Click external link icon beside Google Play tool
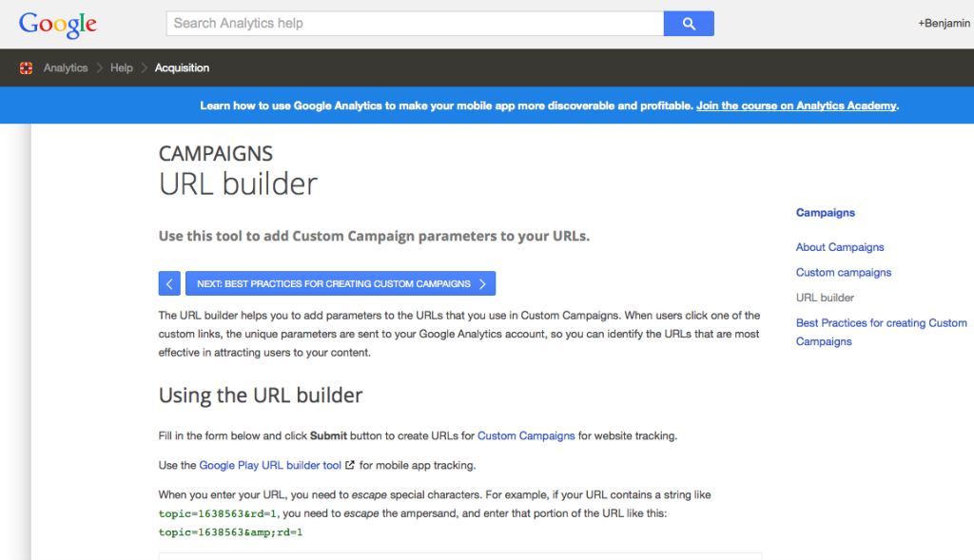 pos(350,465)
